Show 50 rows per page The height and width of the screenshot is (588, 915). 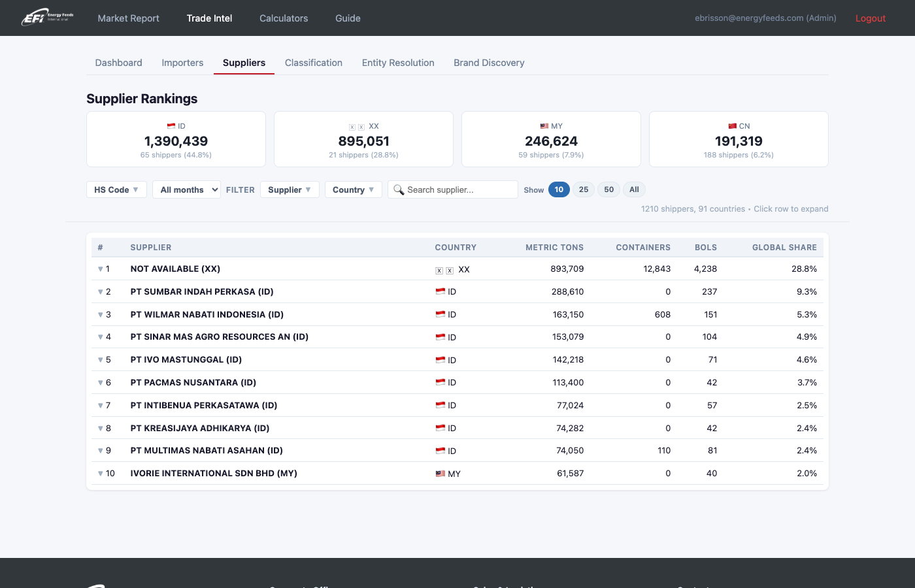point(608,189)
